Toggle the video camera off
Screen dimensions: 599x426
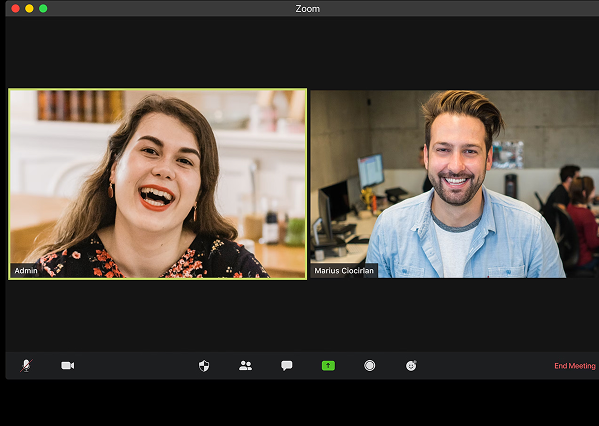pyautogui.click(x=68, y=366)
